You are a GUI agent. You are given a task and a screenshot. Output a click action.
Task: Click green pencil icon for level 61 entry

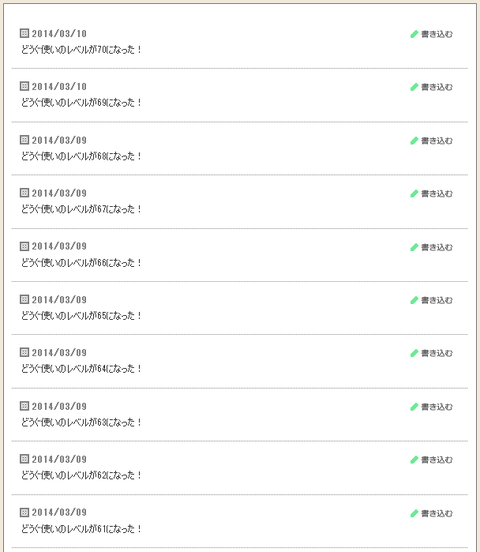pyautogui.click(x=414, y=513)
